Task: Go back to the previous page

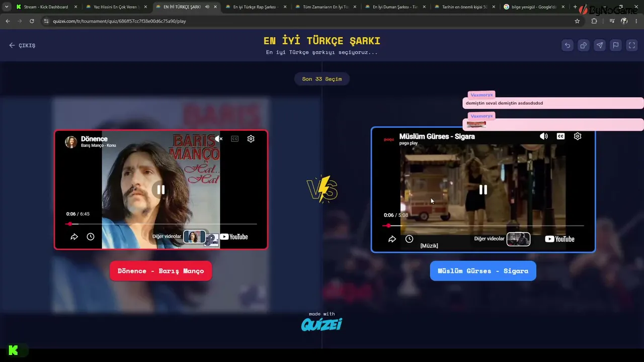Action: click(x=8, y=21)
